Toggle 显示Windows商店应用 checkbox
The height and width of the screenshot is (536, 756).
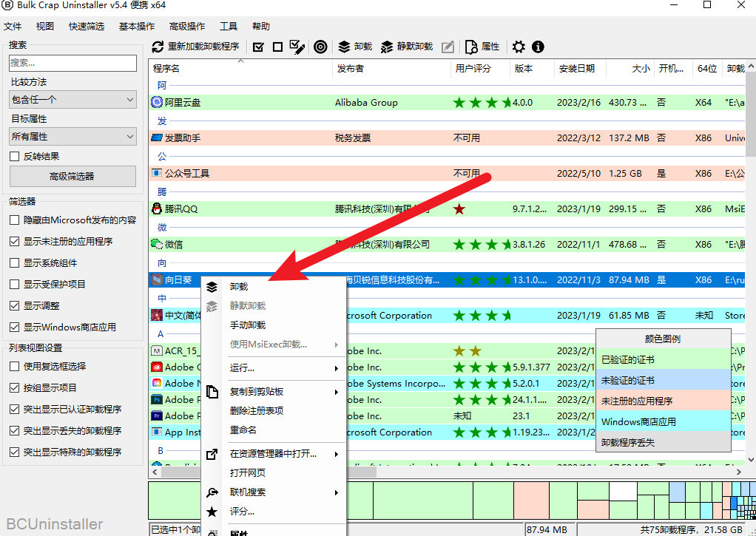click(x=15, y=328)
